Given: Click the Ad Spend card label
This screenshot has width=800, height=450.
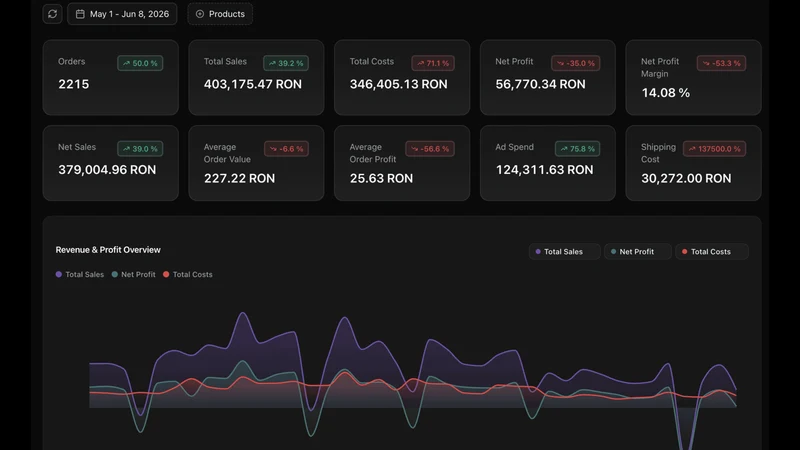Looking at the screenshot, I should (x=514, y=147).
